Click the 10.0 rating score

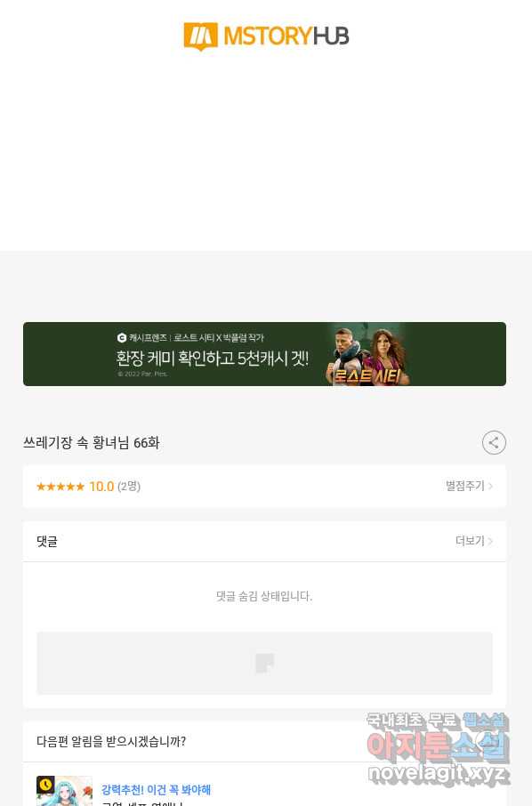101,487
